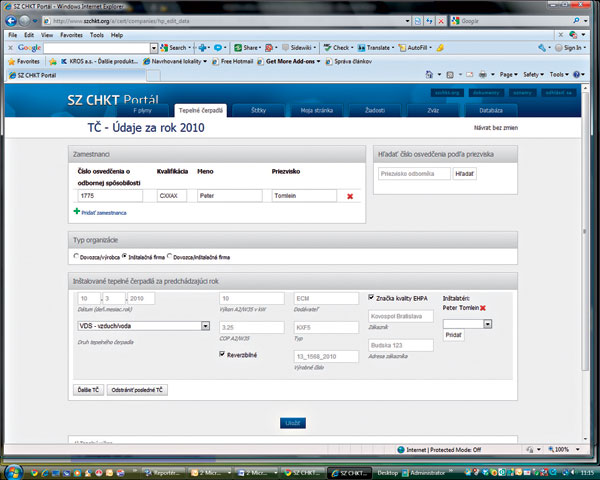Toggle the Reverzibilné checkbox
600x480 pixels.
pyautogui.click(x=223, y=354)
